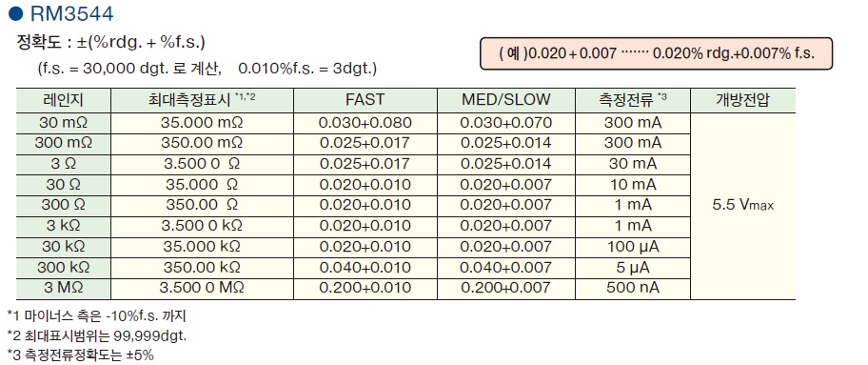Viewport: 868px width, 365px height.
Task: Click the pink example formula box
Action: tap(656, 53)
